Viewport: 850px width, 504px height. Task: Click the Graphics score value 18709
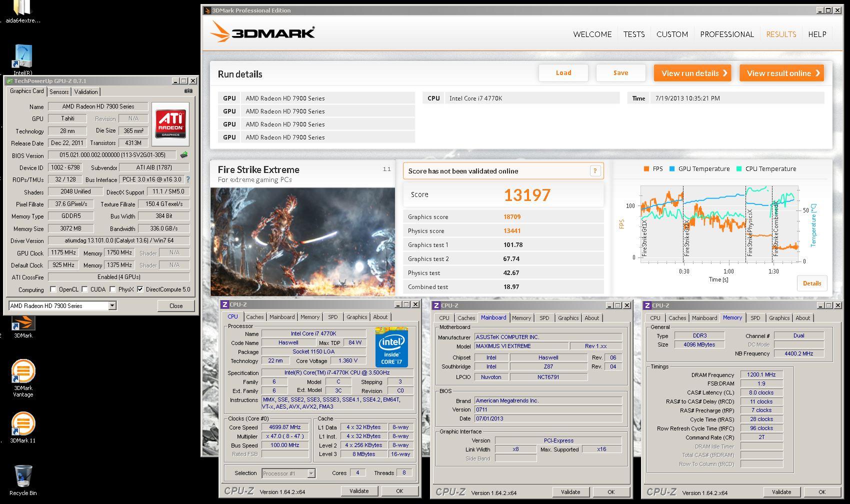click(x=512, y=217)
